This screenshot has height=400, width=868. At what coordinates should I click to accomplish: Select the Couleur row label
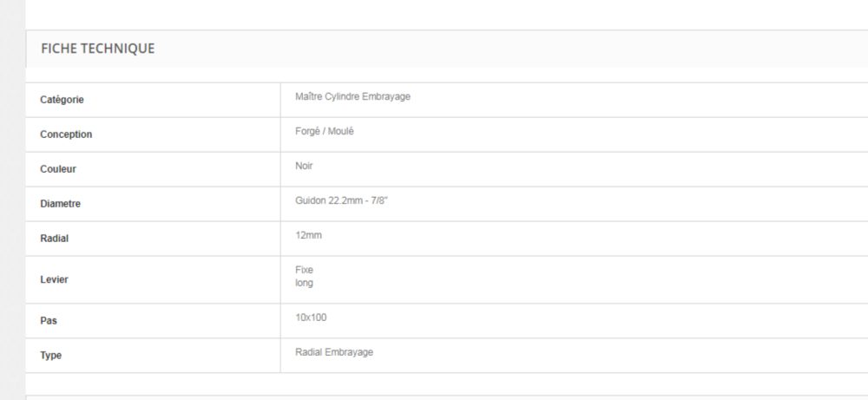click(x=58, y=169)
